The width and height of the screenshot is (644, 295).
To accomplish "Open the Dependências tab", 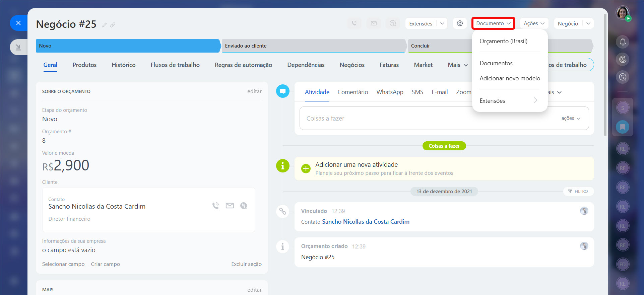I will pyautogui.click(x=306, y=65).
